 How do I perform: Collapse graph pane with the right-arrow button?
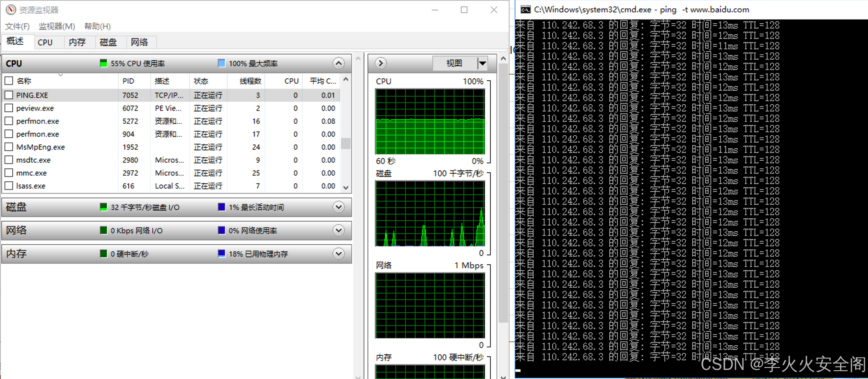coord(381,63)
